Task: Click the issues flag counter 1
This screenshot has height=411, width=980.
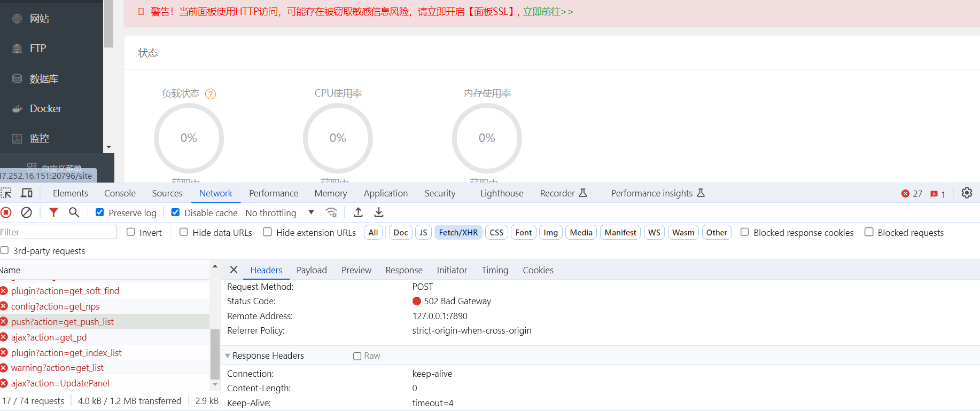Action: click(x=938, y=194)
